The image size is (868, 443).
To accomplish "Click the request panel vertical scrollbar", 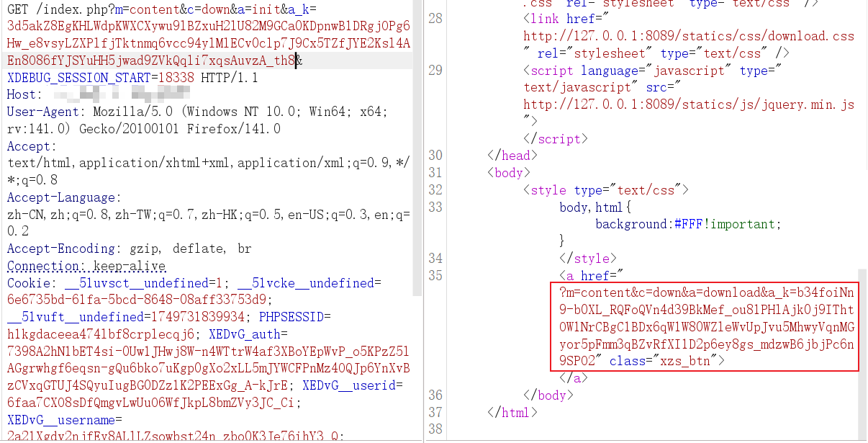I will pos(417,144).
